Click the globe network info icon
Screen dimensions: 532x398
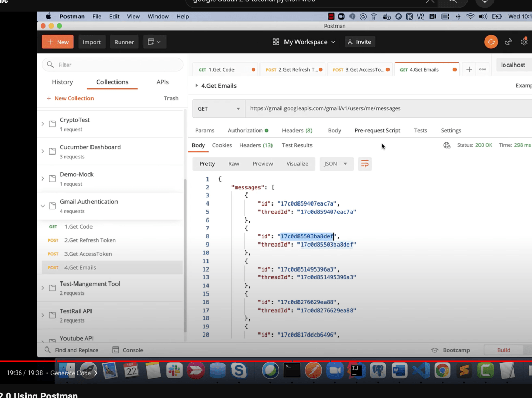point(447,145)
